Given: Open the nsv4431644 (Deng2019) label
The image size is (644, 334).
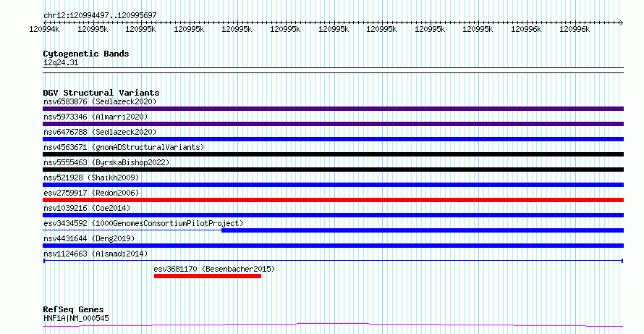Looking at the screenshot, I should 89,238.
